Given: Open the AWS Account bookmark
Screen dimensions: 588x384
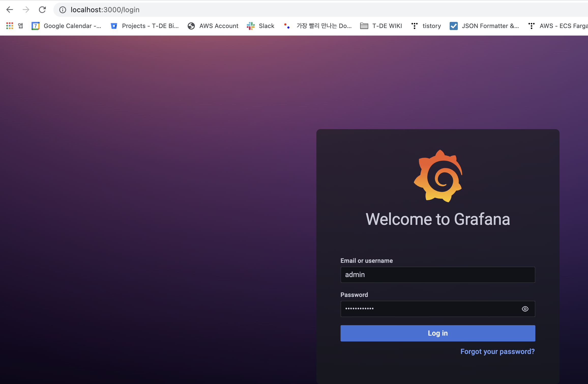Looking at the screenshot, I should 213,26.
